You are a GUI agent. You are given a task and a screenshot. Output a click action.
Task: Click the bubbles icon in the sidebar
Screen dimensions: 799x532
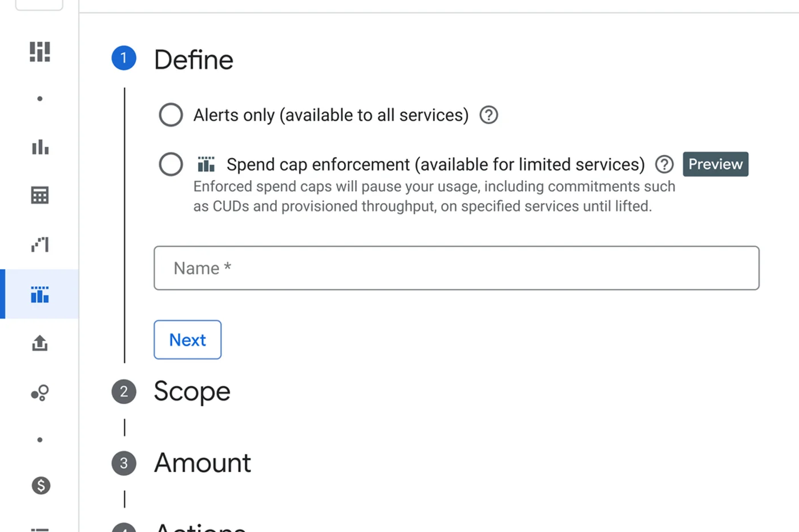click(x=40, y=393)
